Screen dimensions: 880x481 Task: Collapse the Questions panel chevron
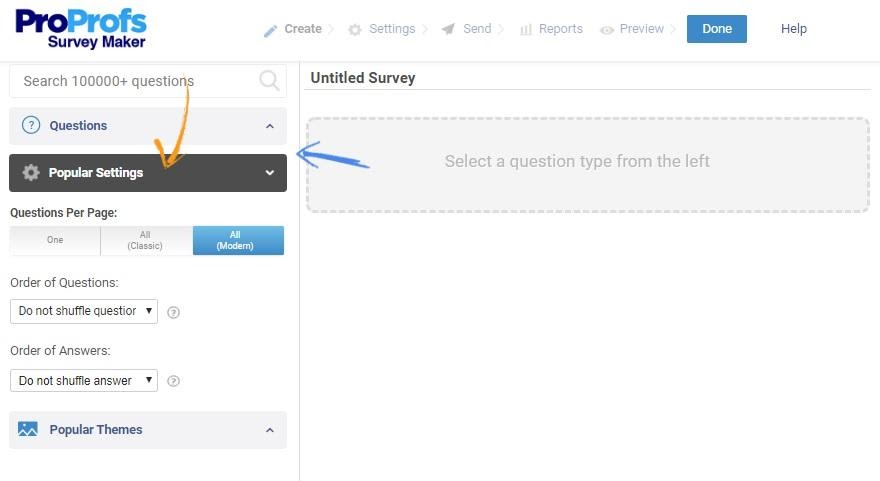tap(269, 126)
